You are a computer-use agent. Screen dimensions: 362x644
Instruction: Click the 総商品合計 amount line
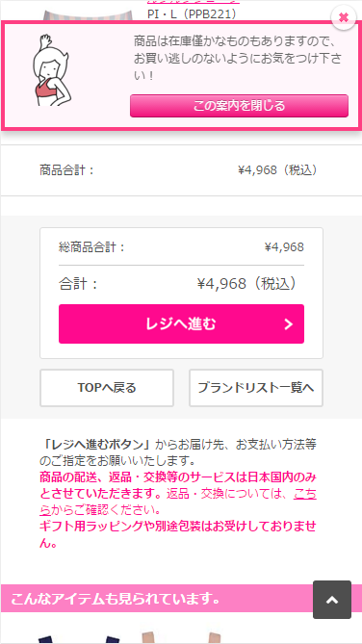click(x=181, y=247)
